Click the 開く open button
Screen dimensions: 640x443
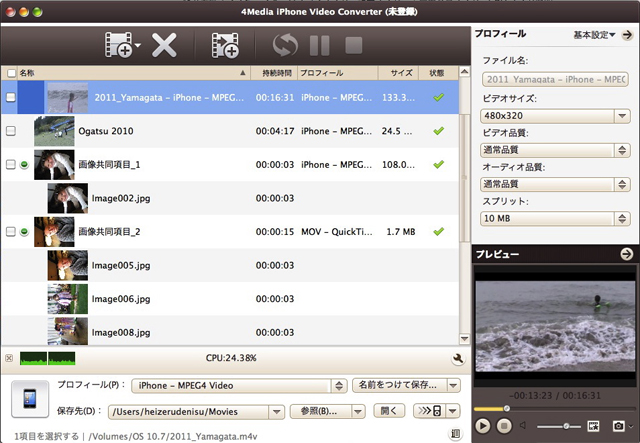coord(389,411)
